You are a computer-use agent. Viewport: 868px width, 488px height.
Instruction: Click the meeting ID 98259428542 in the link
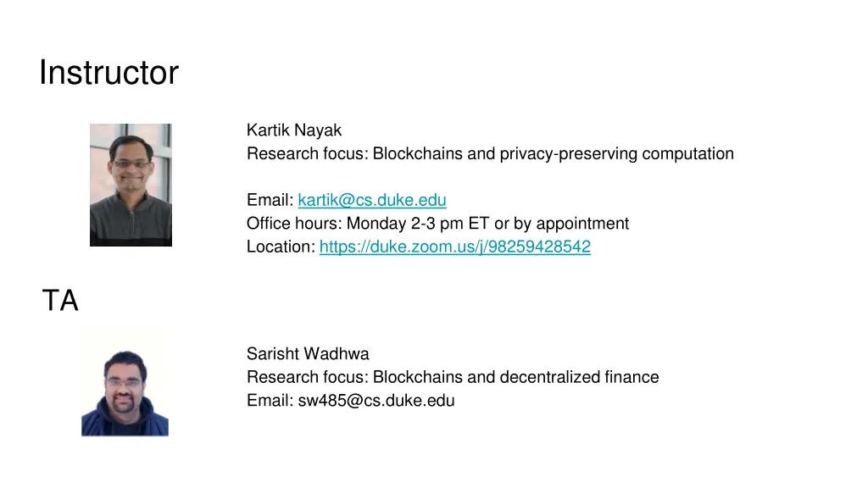click(x=539, y=247)
